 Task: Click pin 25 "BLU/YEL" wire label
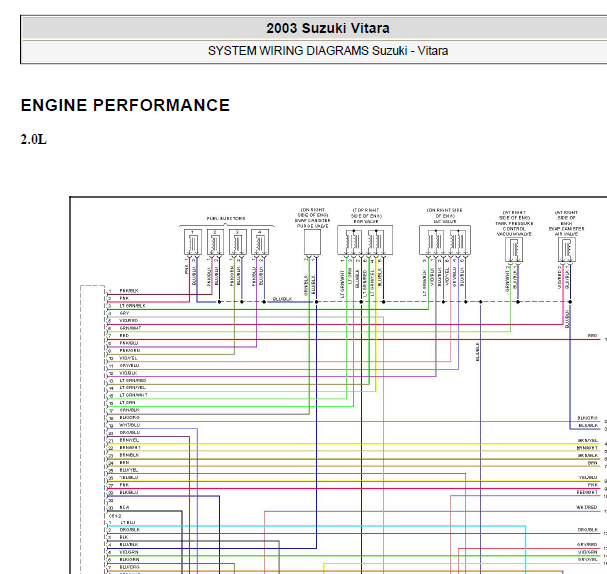point(129,470)
